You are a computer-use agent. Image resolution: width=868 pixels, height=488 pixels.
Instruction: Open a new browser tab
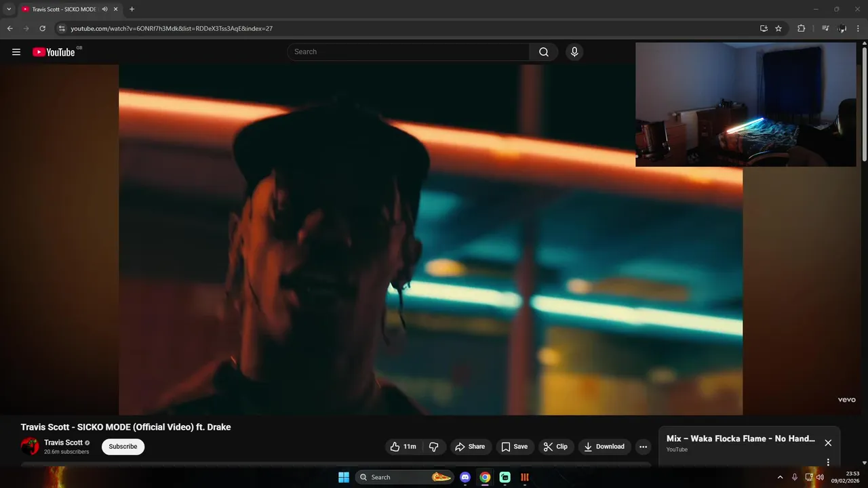point(132,9)
